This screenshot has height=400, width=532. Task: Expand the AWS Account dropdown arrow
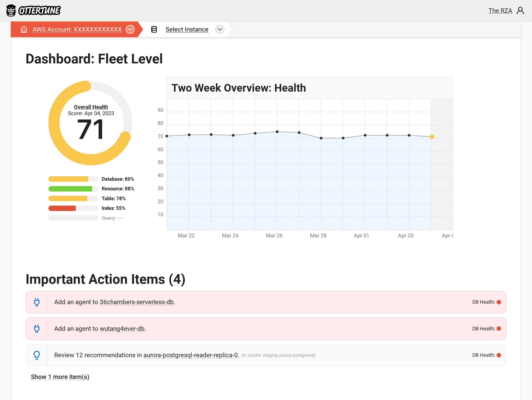(x=130, y=29)
